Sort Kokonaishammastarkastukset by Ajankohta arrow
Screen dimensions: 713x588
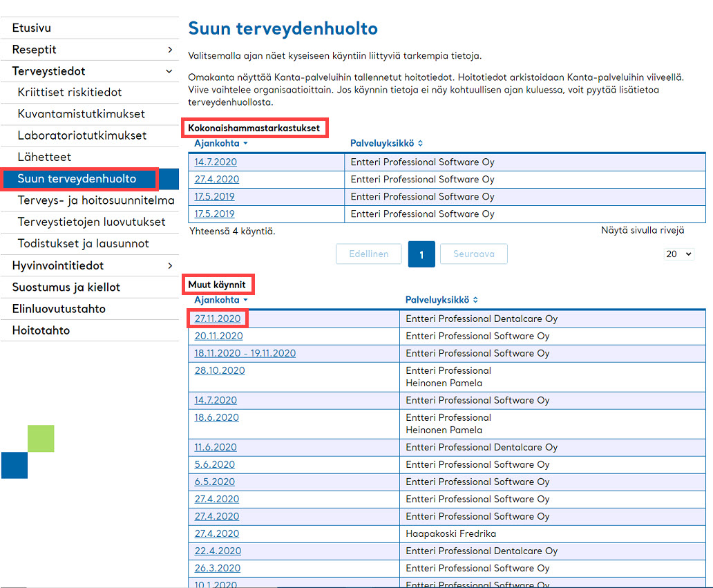(245, 143)
